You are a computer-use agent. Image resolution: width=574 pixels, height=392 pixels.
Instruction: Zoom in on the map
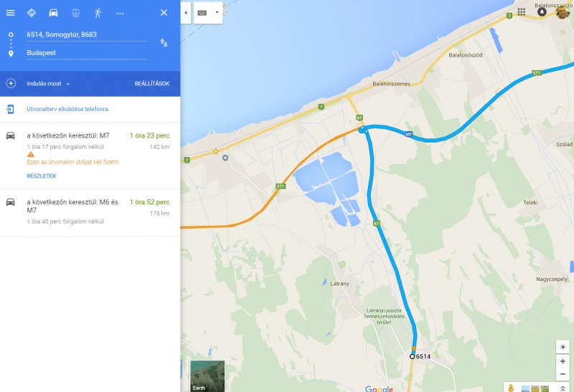[x=563, y=361]
